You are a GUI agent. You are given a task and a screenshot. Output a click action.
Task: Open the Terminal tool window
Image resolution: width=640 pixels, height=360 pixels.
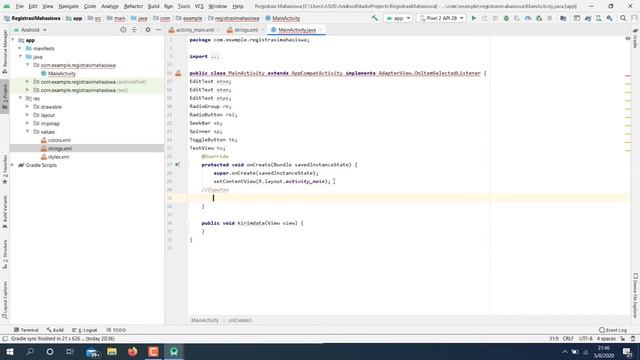coord(26,330)
